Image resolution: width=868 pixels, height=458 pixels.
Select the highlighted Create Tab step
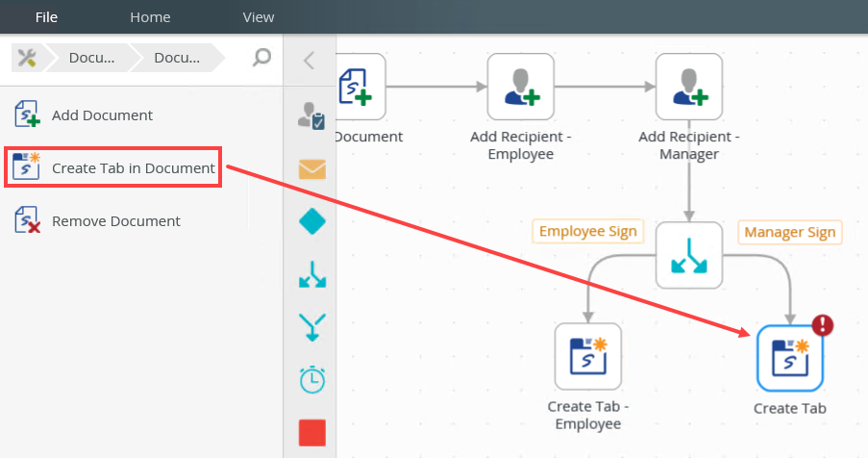point(790,358)
